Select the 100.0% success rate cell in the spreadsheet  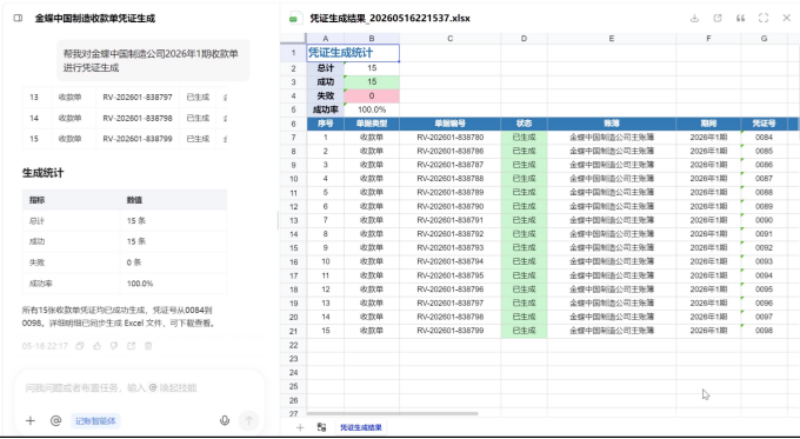click(x=372, y=109)
